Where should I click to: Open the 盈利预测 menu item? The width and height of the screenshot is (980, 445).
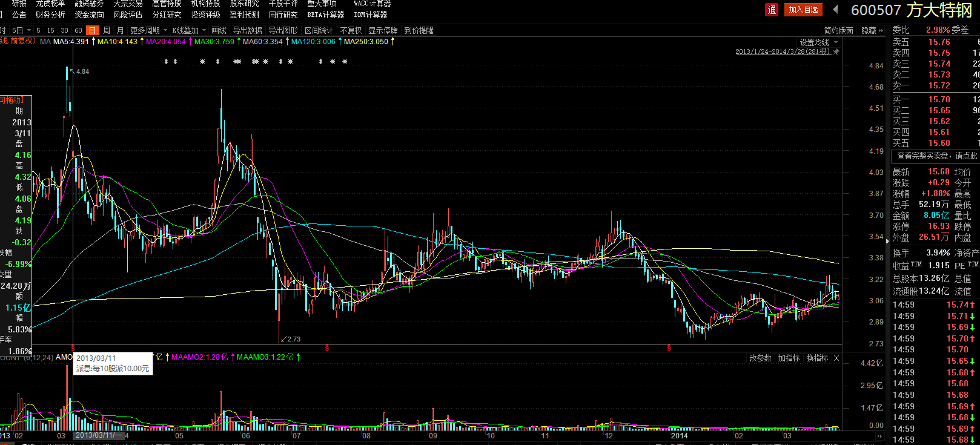[x=244, y=15]
